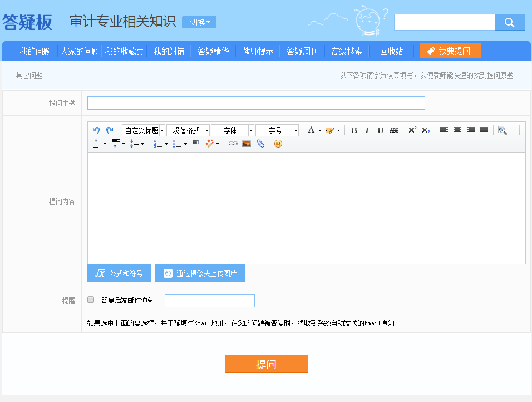Attach a file with paperclip icon
532x402 pixels.
click(260, 144)
